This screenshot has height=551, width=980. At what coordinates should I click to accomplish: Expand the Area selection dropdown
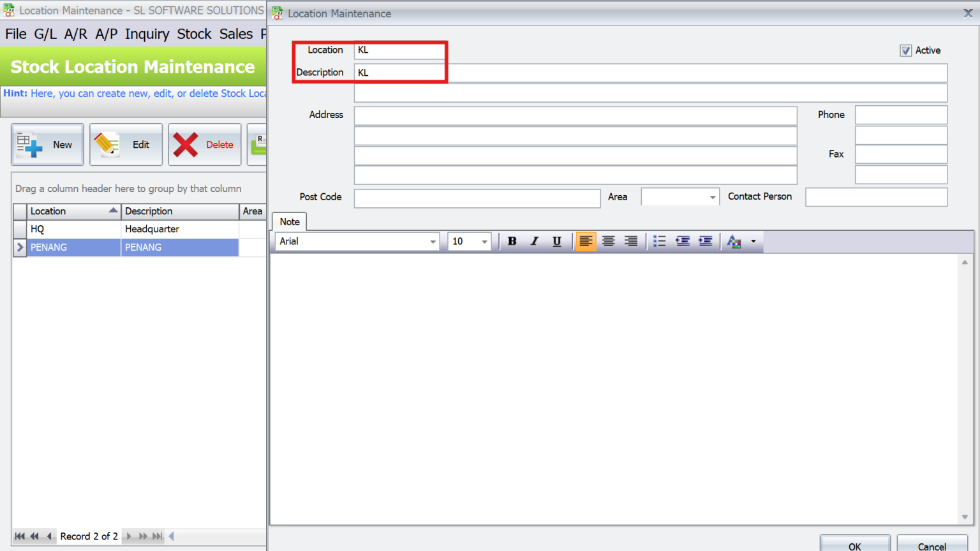[x=712, y=196]
